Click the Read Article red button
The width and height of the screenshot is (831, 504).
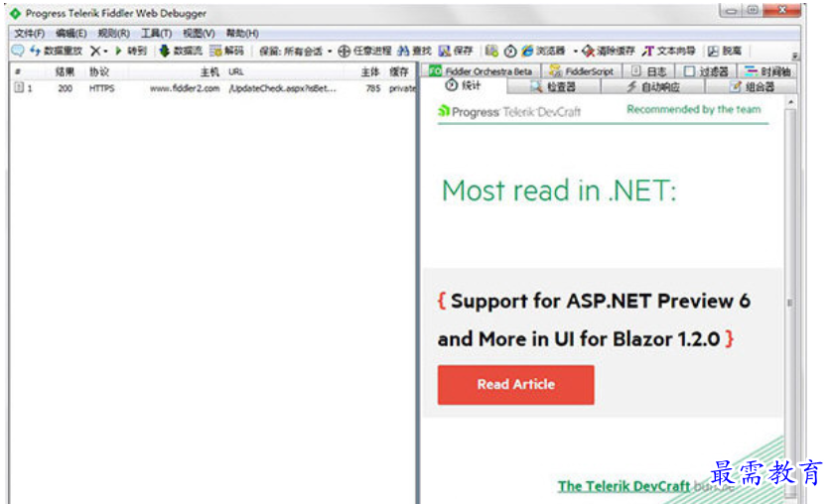515,385
